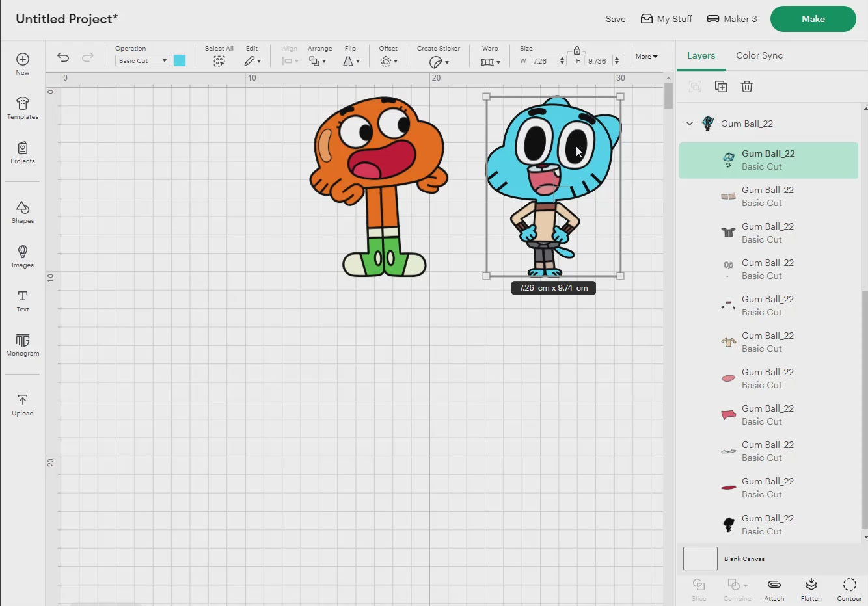
Task: Open the Warp dropdown
Action: coord(490,62)
